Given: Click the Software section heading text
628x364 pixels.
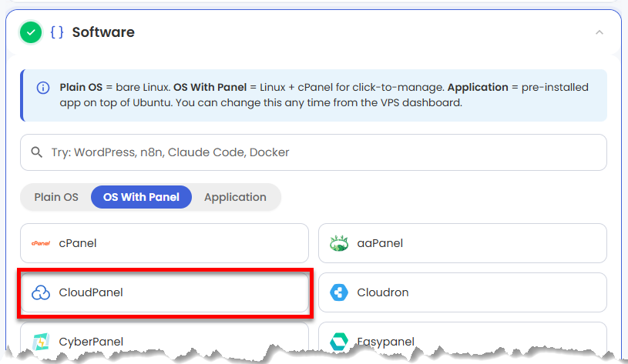Looking at the screenshot, I should point(103,32).
